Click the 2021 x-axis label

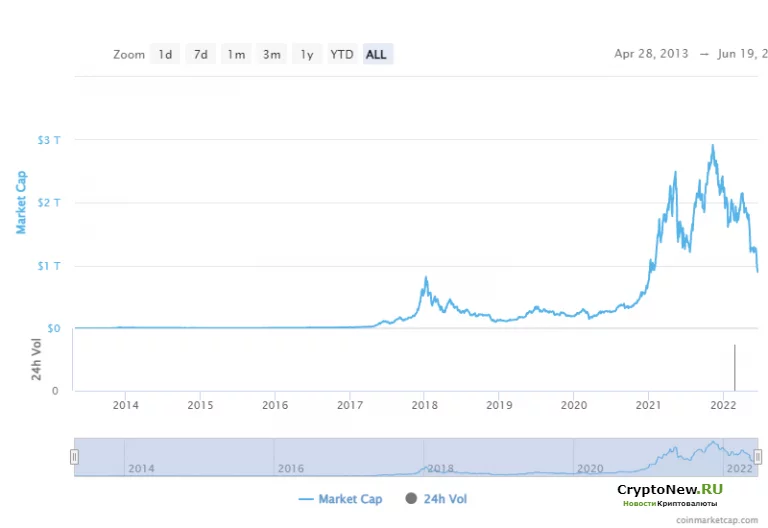(648, 405)
